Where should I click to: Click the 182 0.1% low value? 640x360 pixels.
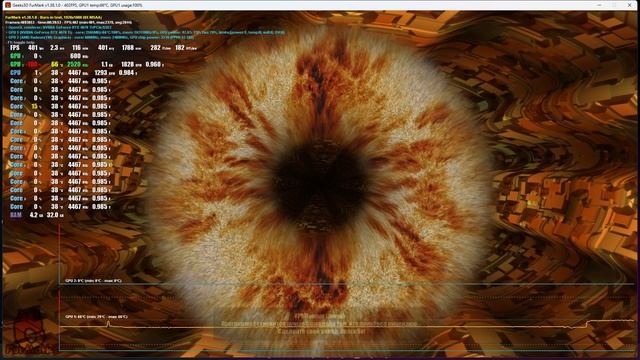(180, 48)
